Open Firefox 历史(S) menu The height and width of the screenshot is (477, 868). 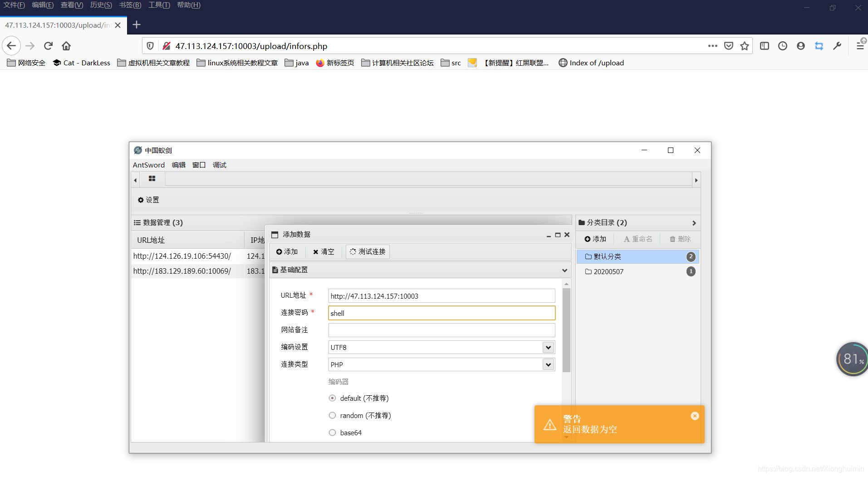coord(101,5)
